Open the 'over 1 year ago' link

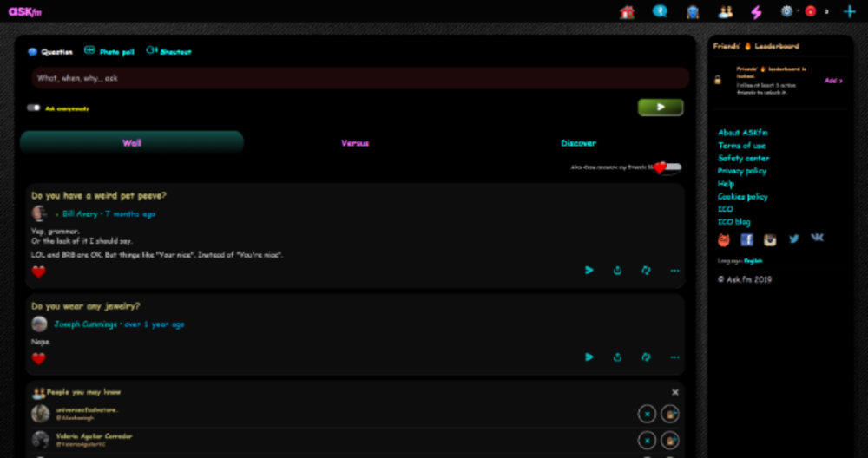[x=155, y=324]
